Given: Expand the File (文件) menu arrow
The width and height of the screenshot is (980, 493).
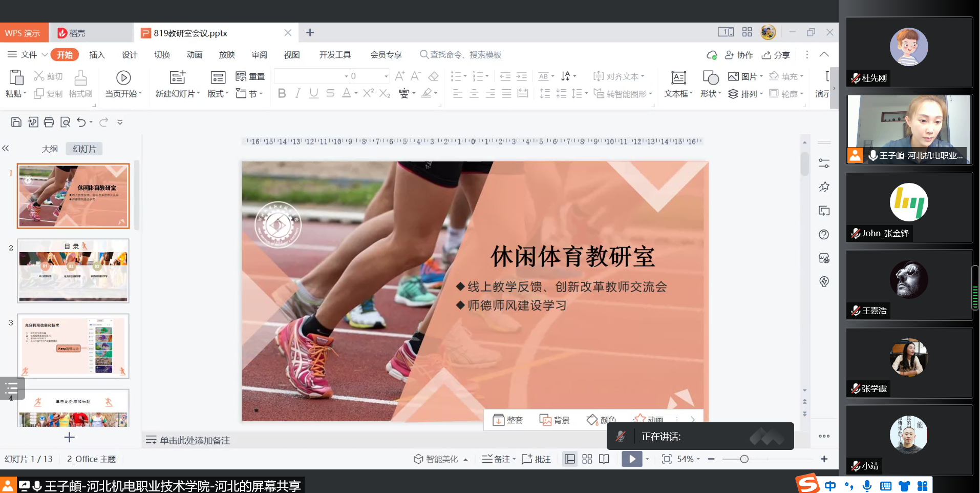Looking at the screenshot, I should [45, 55].
